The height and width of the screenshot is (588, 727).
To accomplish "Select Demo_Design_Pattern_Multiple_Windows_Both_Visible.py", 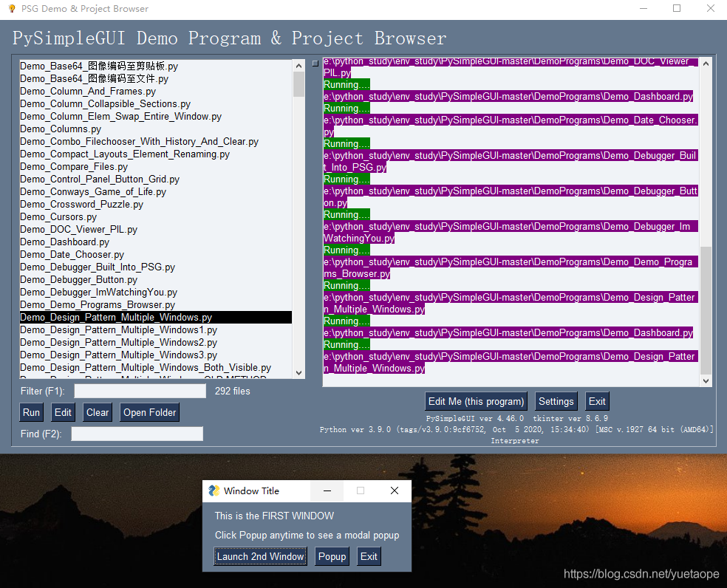I will (156, 367).
